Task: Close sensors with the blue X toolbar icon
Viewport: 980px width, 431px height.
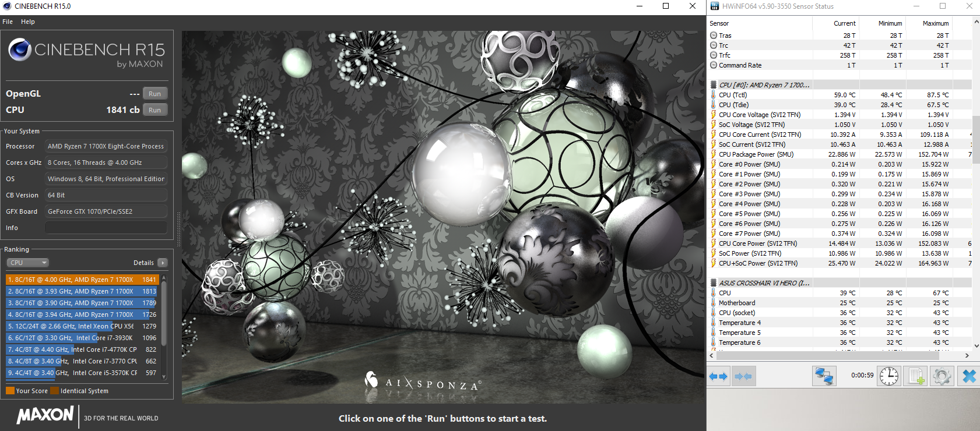Action: 968,376
